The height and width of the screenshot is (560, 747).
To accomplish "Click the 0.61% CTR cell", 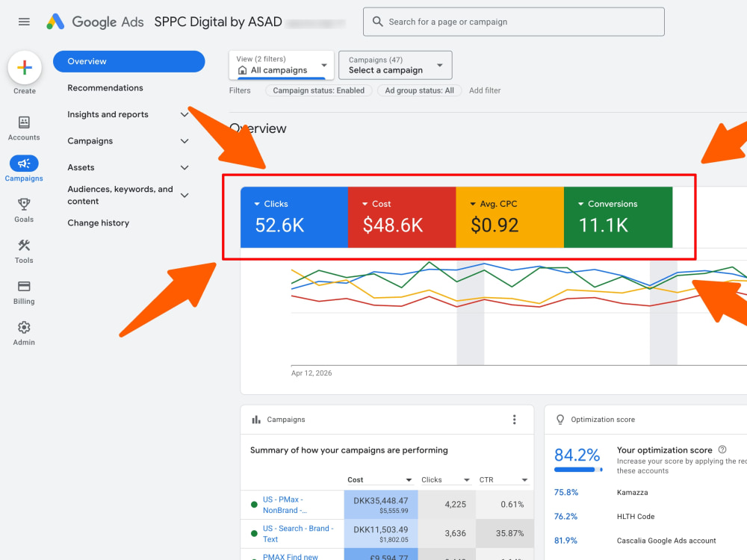I will pos(504,505).
